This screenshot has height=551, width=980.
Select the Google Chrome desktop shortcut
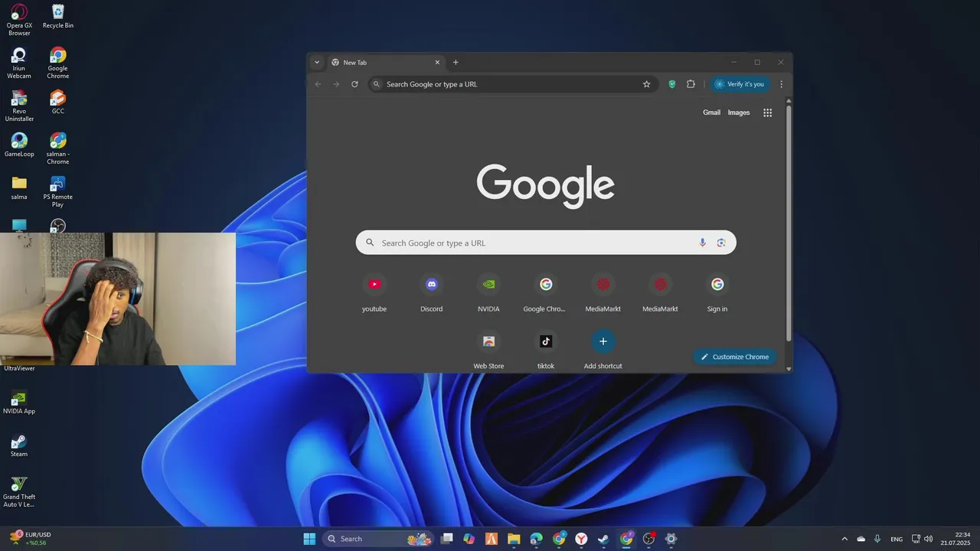pos(58,63)
